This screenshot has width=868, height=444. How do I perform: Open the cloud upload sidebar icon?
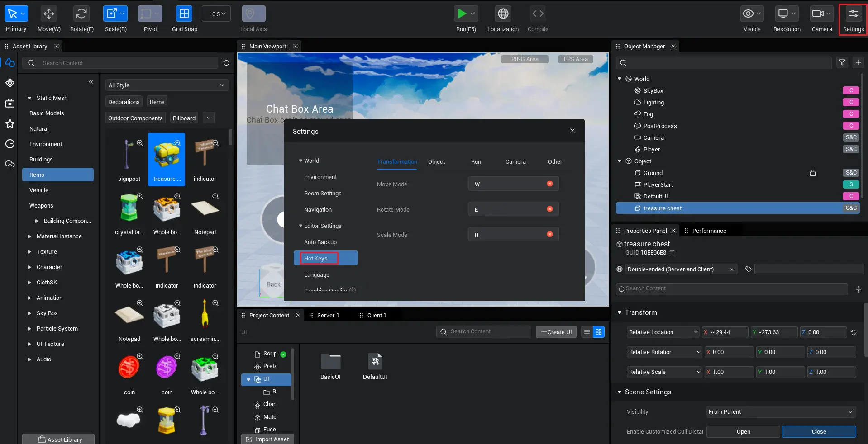[x=10, y=164]
